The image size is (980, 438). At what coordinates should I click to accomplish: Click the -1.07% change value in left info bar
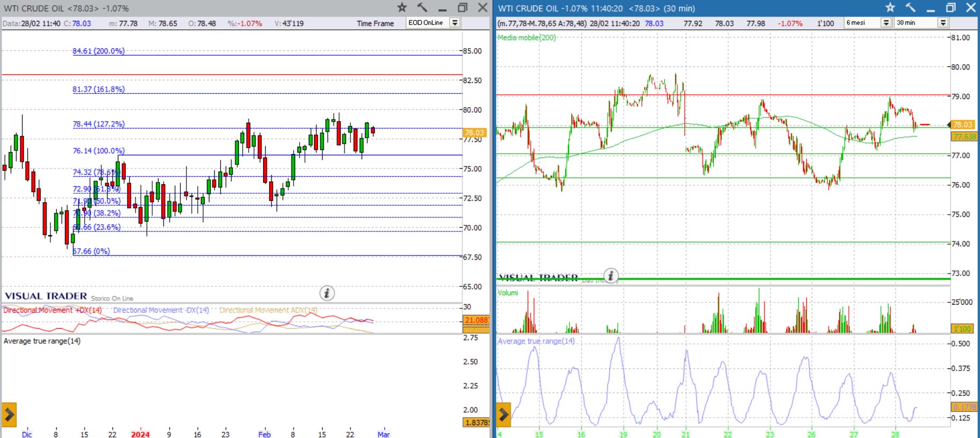coord(250,24)
